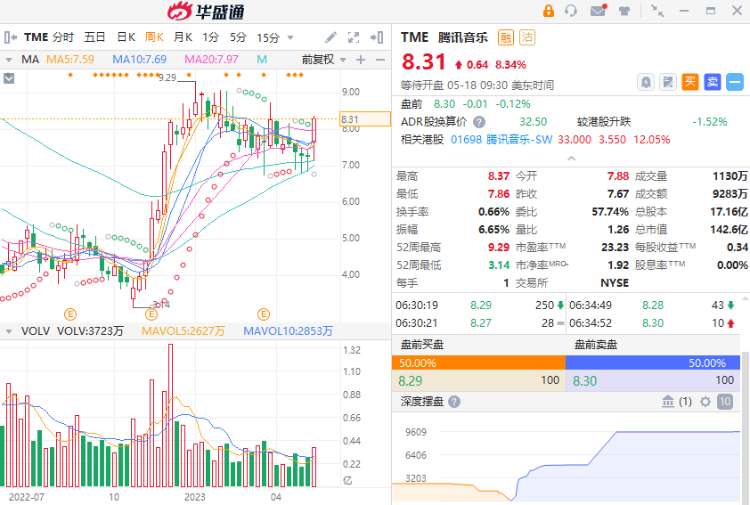Collapse the right quote panel icon
750x505 pixels.
click(376, 37)
